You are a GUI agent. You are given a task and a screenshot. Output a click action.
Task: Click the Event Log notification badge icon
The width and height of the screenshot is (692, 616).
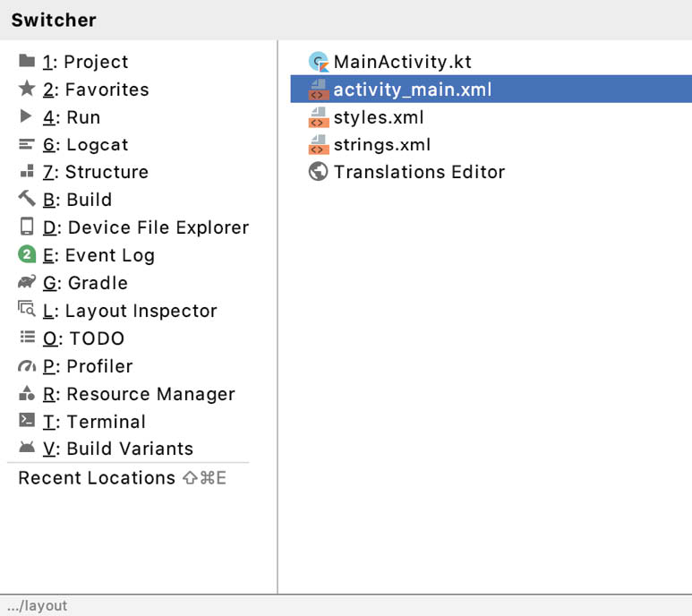27,254
